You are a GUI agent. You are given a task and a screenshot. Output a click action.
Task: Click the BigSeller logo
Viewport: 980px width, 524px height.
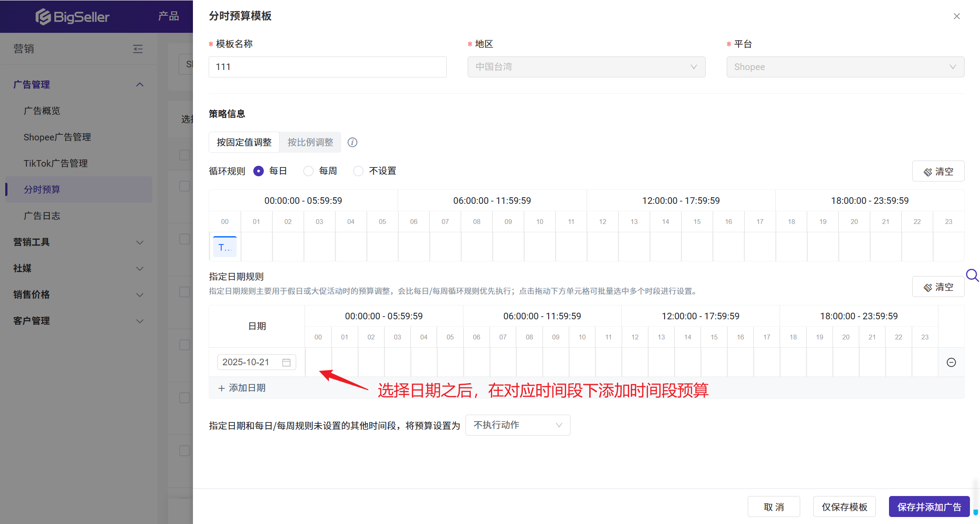(73, 17)
